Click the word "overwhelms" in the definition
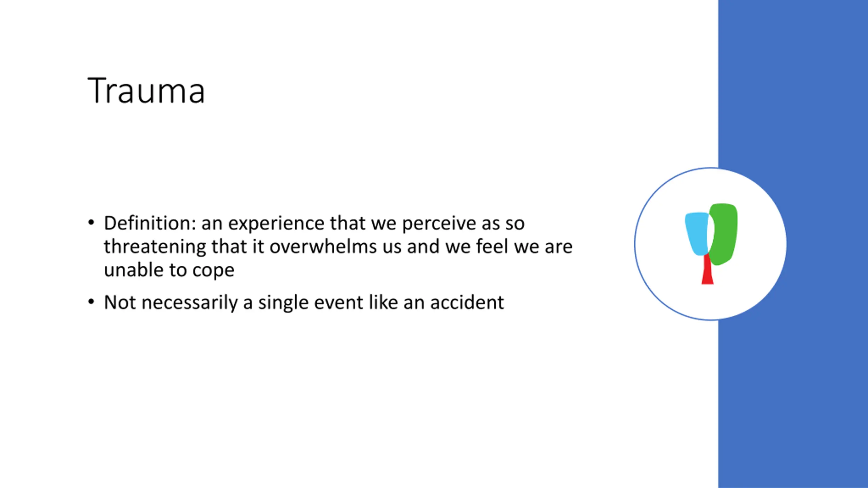This screenshot has width=868, height=488. tap(323, 246)
